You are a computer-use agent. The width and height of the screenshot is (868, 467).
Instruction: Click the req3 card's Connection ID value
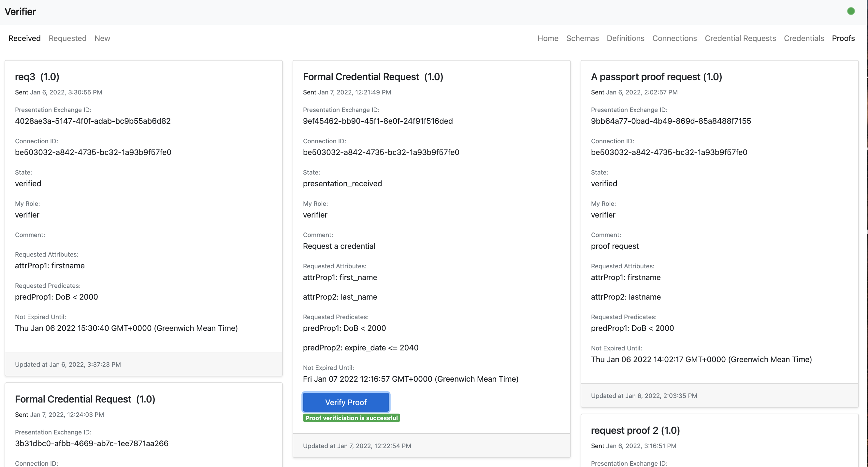pyautogui.click(x=93, y=152)
